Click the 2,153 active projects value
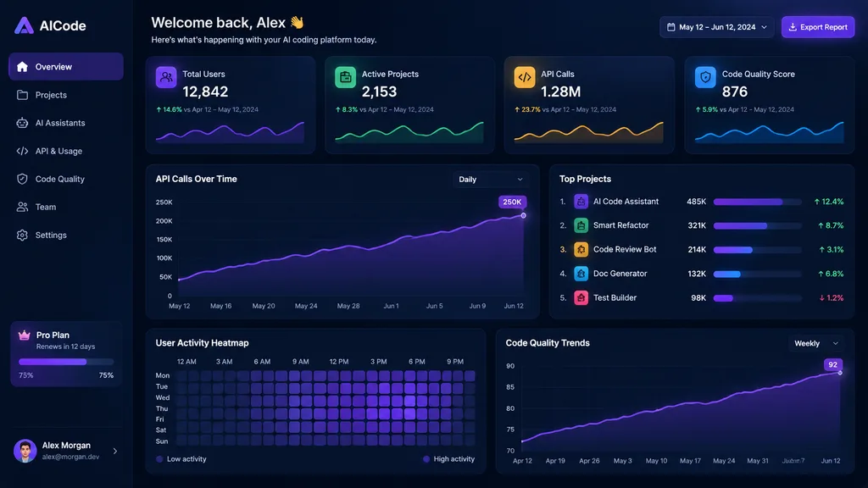This screenshot has height=488, width=868. coord(379,91)
